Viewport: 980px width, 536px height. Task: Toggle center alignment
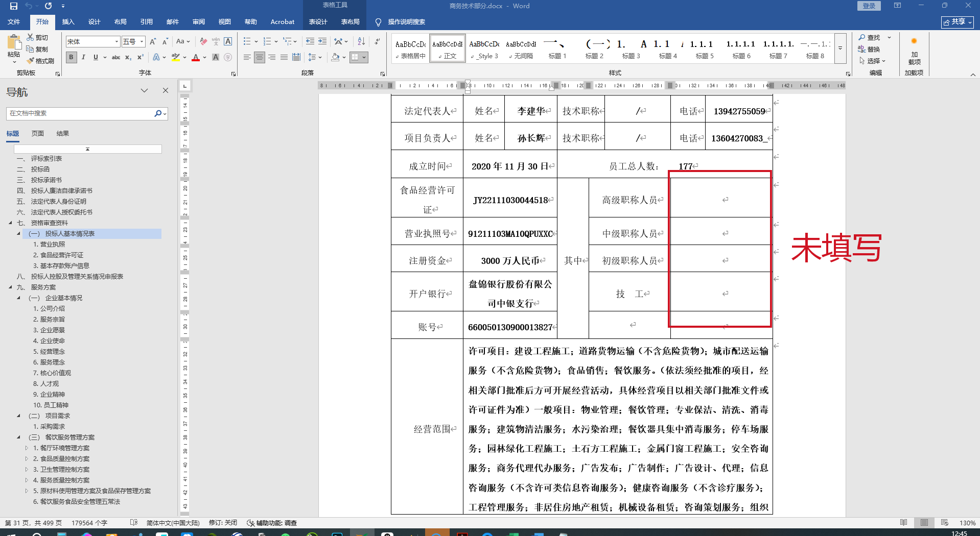(x=260, y=57)
